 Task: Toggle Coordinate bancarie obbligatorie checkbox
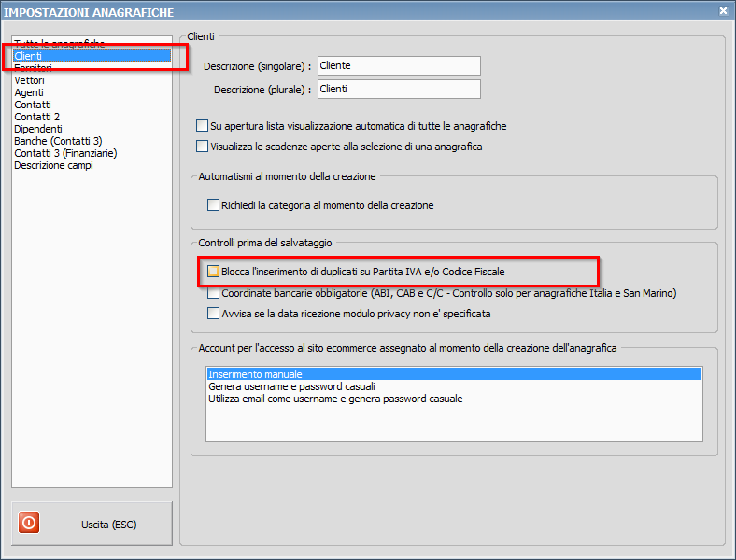coord(213,293)
